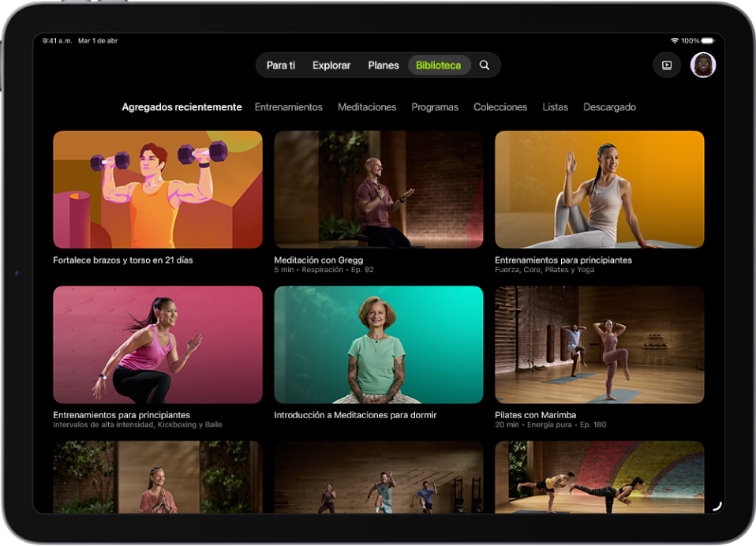This screenshot has height=546, width=756.
Task: Open search with the magnifier icon
Action: click(485, 65)
